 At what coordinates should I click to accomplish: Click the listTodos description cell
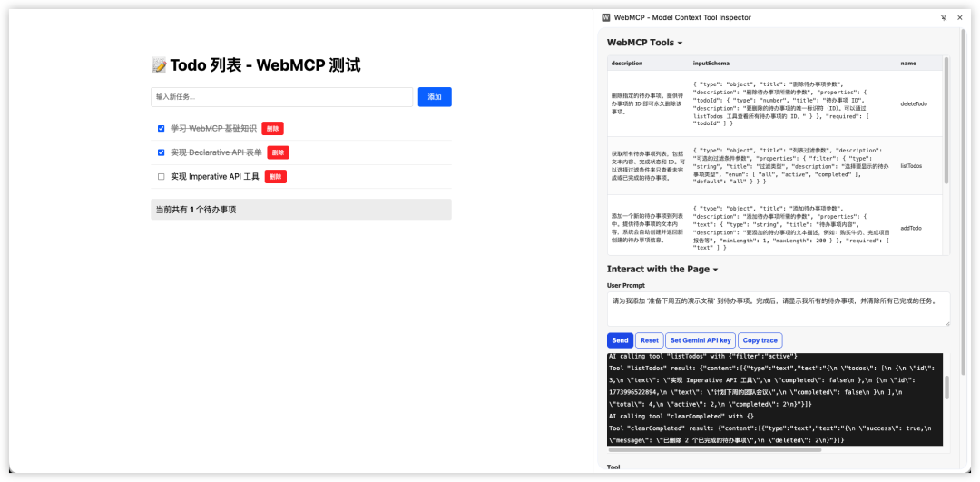pyautogui.click(x=648, y=166)
